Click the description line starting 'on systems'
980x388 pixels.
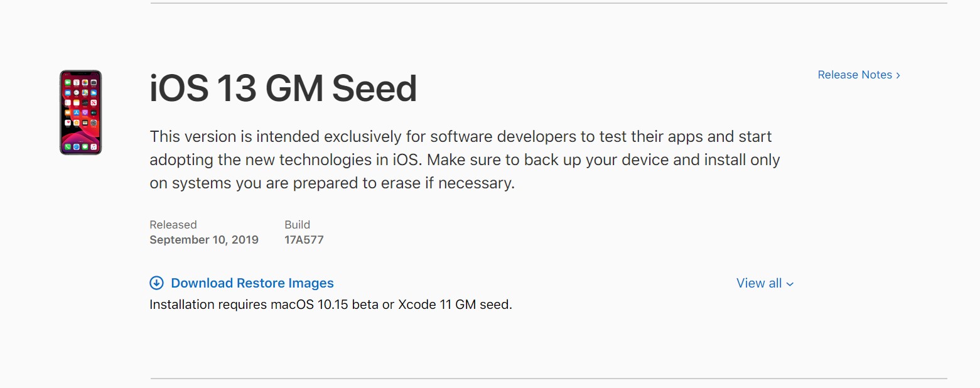coord(331,183)
